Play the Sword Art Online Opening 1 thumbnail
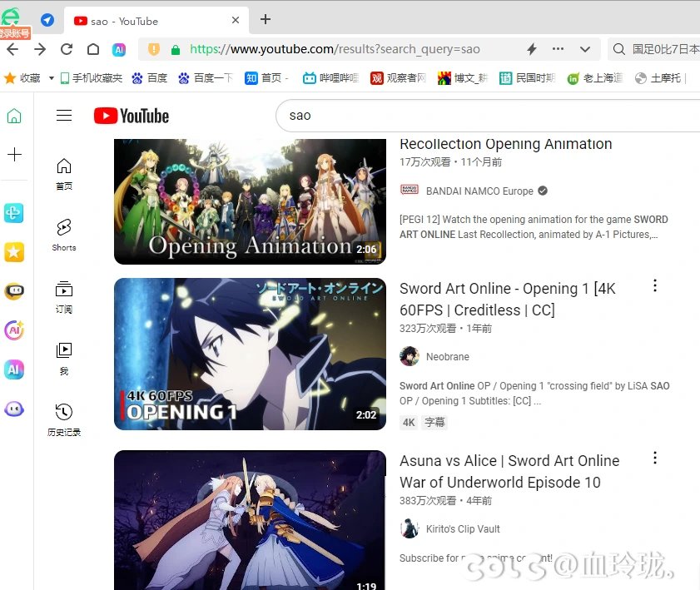Viewport: 700px width, 590px height. pyautogui.click(x=250, y=354)
